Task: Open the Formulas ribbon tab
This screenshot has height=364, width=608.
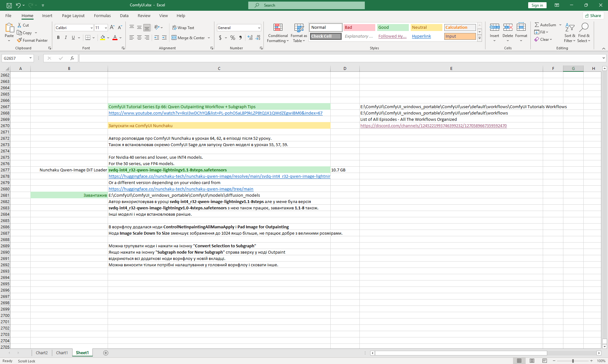Action: (102, 15)
